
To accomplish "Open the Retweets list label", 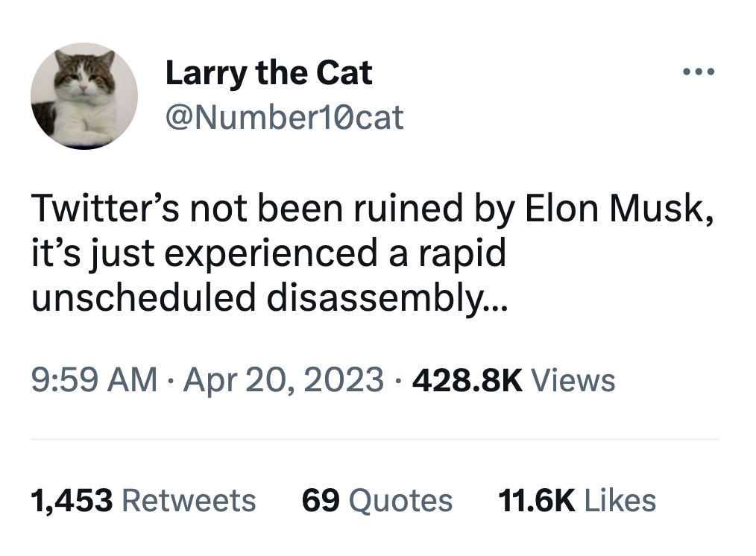I will [189, 500].
